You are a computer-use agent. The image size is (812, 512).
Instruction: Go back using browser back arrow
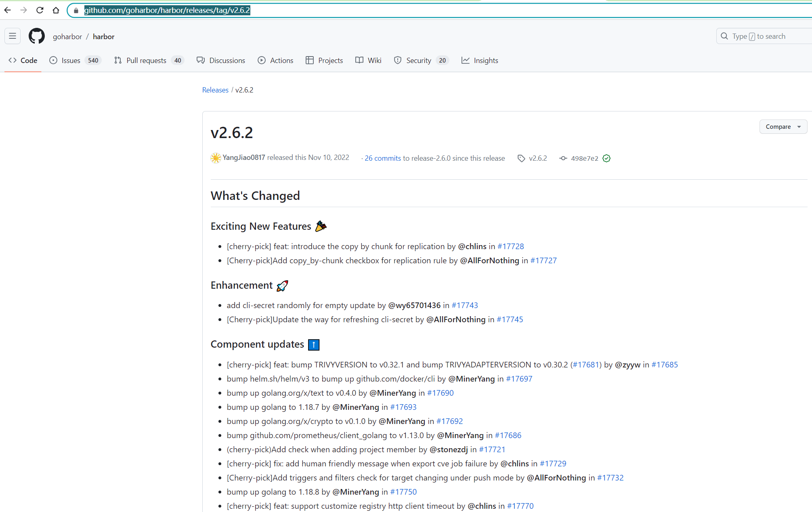7,10
